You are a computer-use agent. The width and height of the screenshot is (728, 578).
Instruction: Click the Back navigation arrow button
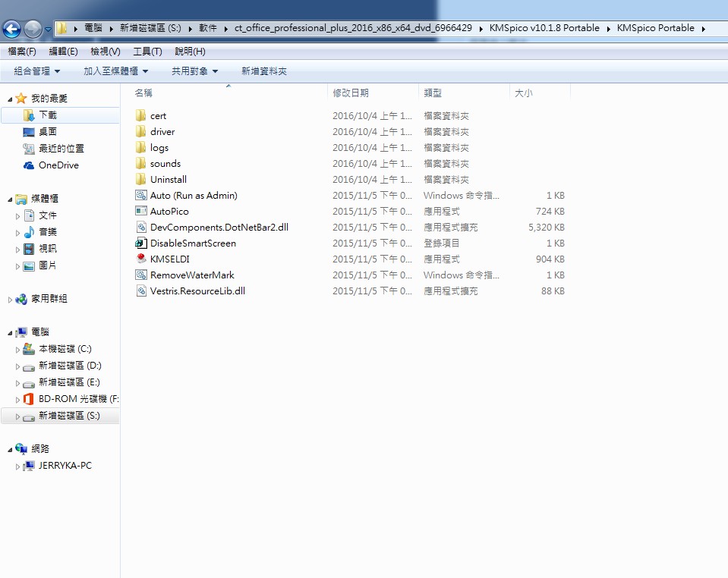pyautogui.click(x=11, y=30)
